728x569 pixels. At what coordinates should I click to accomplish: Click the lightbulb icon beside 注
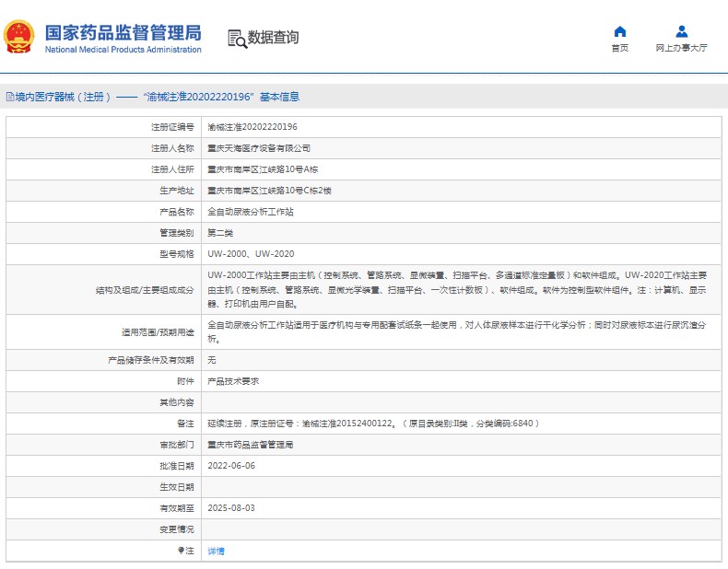pos(181,551)
